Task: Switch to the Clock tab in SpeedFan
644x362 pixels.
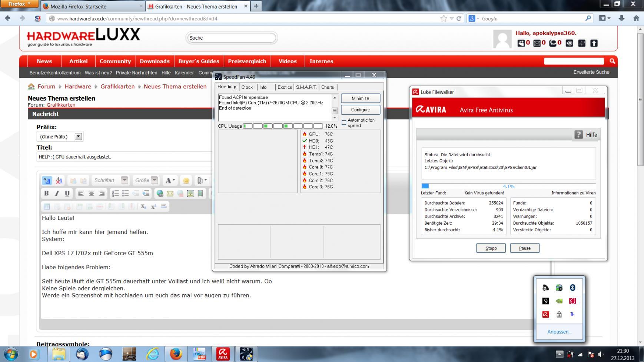Action: tap(247, 87)
